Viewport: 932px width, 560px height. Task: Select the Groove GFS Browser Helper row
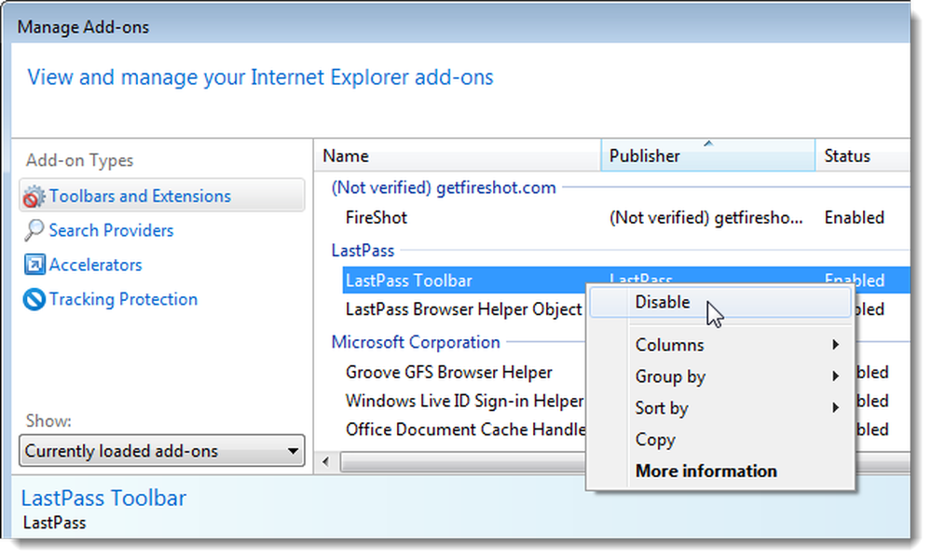[450, 372]
